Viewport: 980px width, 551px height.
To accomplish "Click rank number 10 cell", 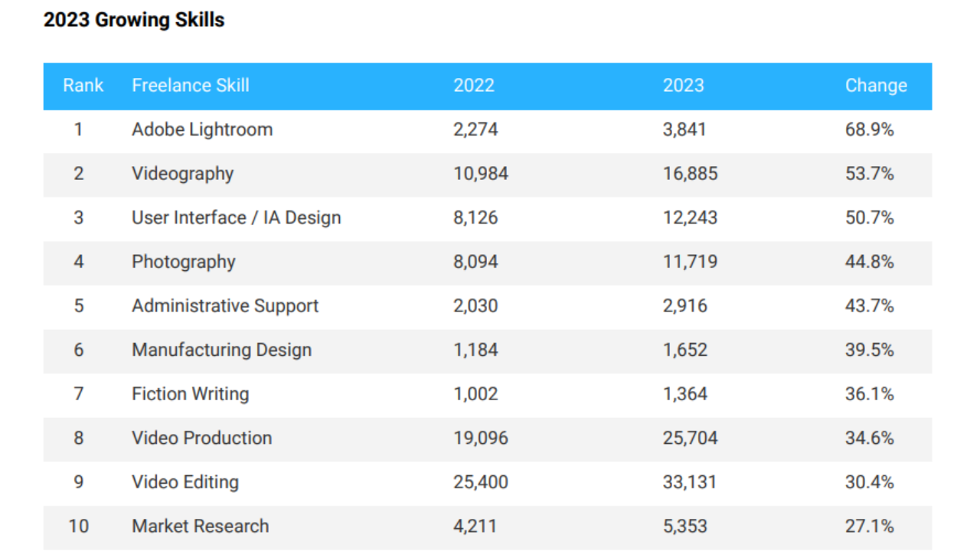I will [x=79, y=527].
